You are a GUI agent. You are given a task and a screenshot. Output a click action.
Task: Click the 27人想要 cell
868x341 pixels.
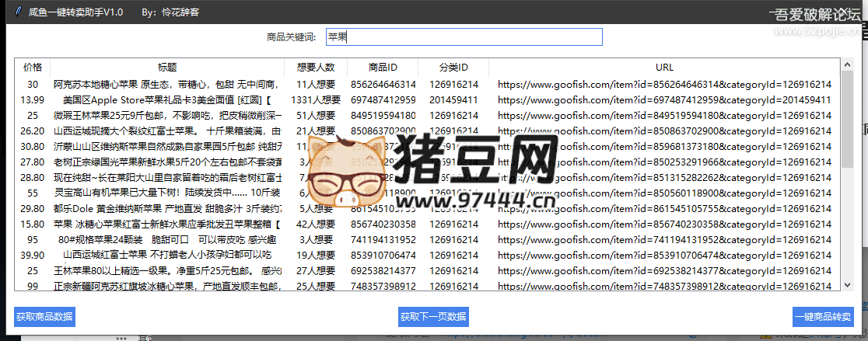tap(316, 270)
